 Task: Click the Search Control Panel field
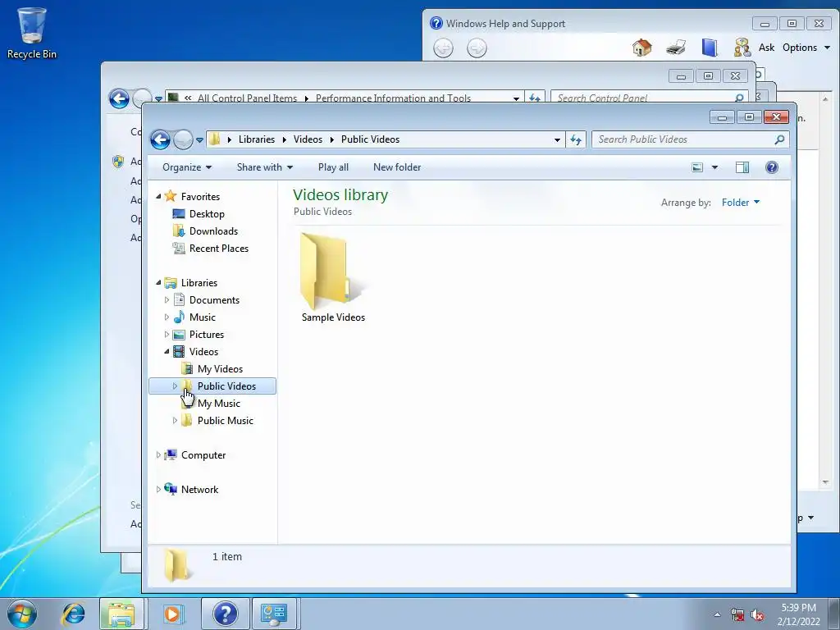coord(650,97)
